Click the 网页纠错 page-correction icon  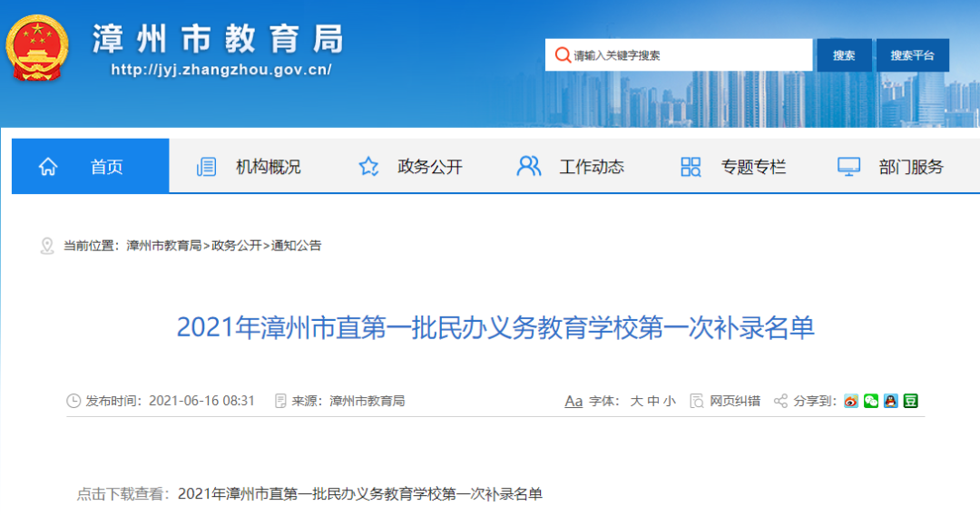click(x=697, y=401)
